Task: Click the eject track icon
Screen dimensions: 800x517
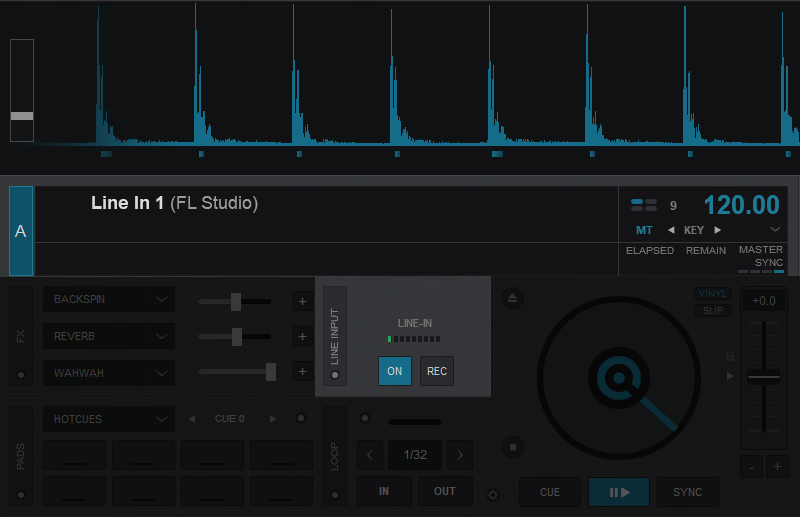Action: pos(512,298)
